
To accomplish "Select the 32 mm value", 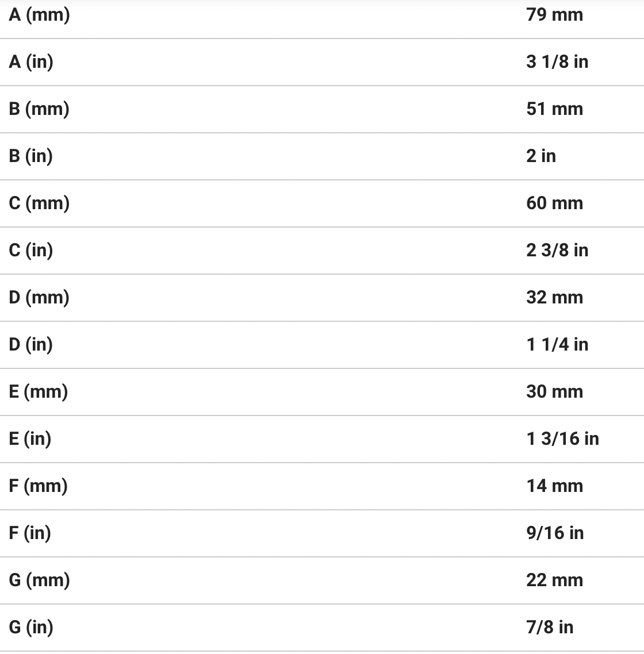I will click(x=554, y=297).
